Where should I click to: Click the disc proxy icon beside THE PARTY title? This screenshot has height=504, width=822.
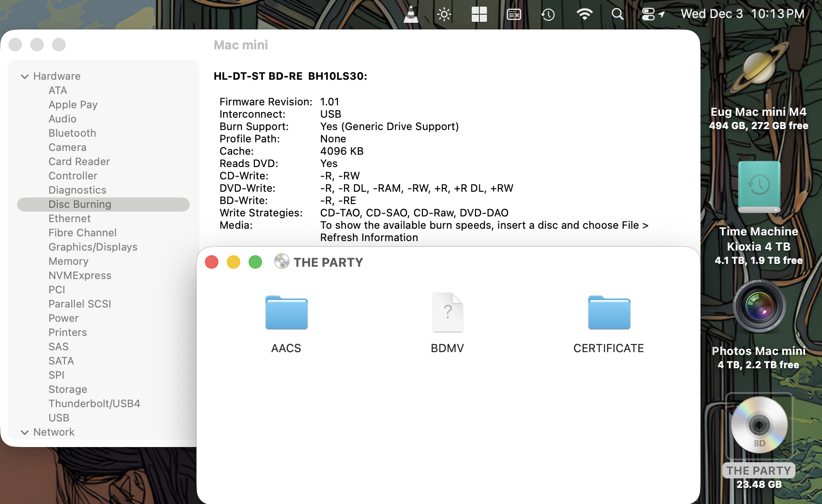pyautogui.click(x=281, y=261)
